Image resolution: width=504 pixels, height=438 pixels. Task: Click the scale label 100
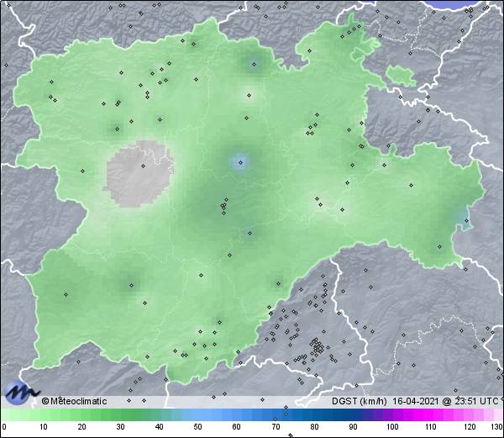coord(392,427)
